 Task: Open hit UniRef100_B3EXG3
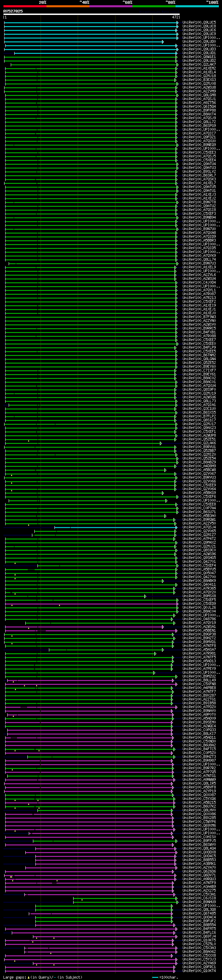pyautogui.click(x=199, y=80)
